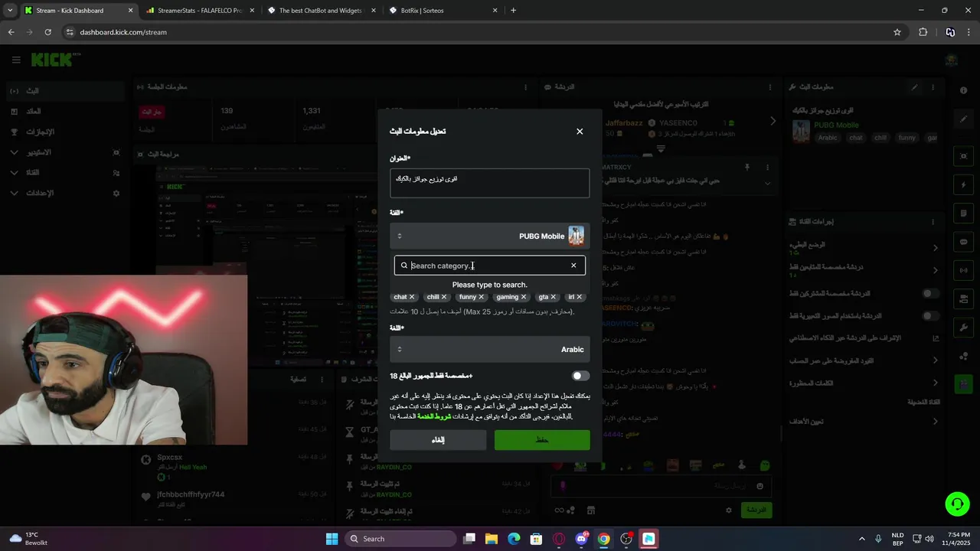The height and width of the screenshot is (551, 980).
Task: Switch to The best ChatBot and Widgets tab
Action: coord(320,11)
